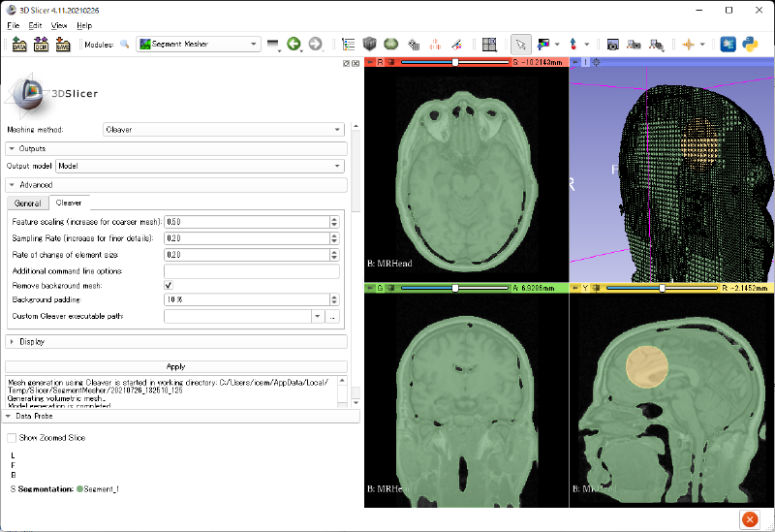
Task: Click the Load DATA toolbar icon
Action: [x=19, y=44]
